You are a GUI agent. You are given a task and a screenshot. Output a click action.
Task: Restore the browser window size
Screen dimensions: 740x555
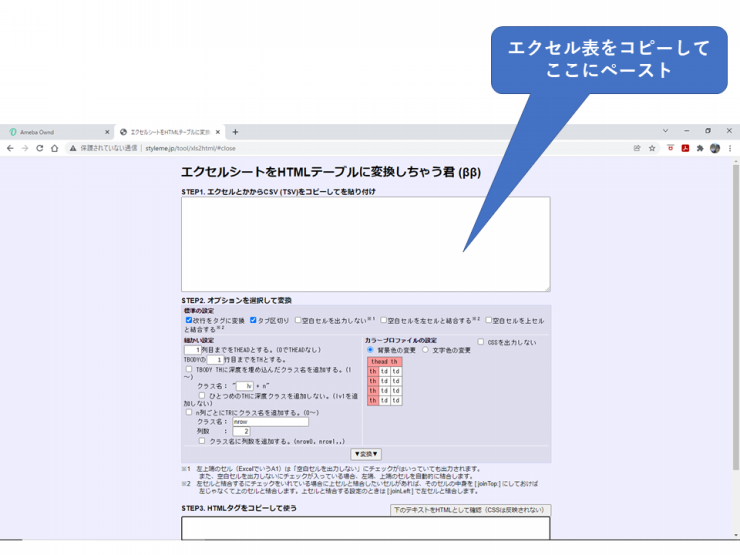(708, 131)
